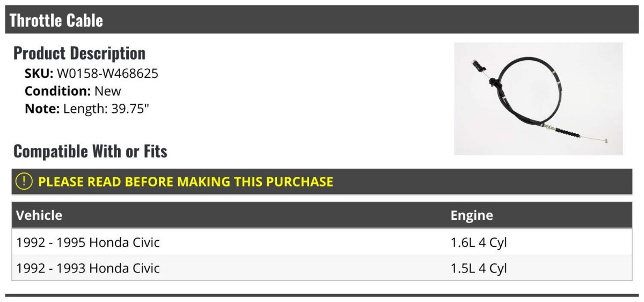Click the ribbed boot end of the pictured cable
The width and height of the screenshot is (644, 302).
pos(568,132)
